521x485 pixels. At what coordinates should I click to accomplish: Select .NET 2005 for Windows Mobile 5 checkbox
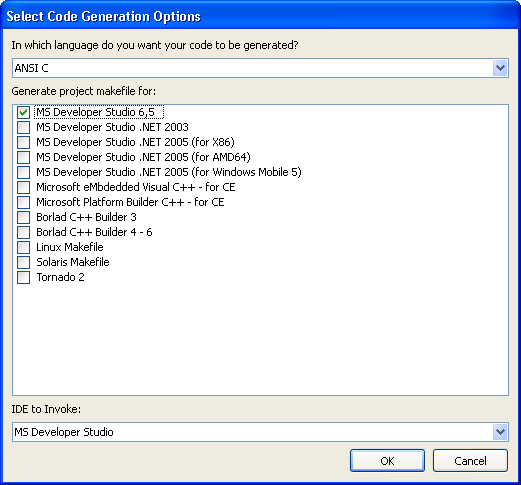click(x=23, y=172)
